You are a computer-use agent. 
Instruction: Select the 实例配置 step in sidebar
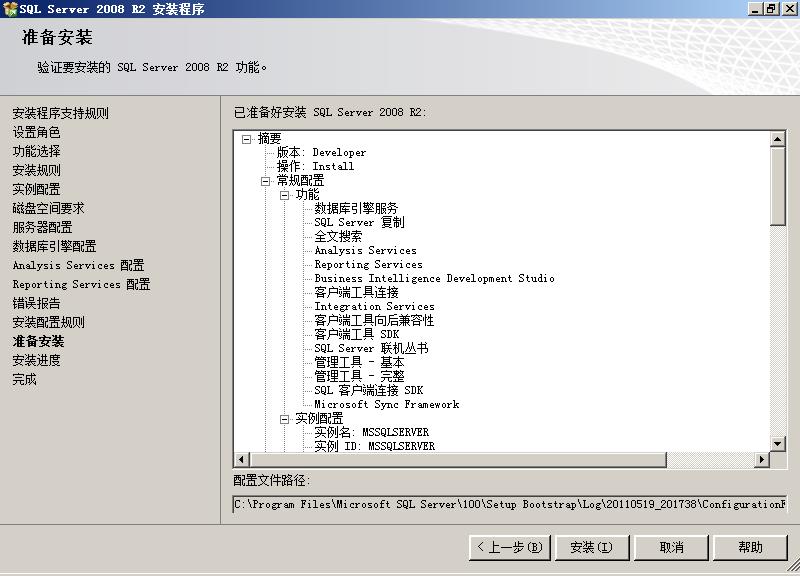36,189
